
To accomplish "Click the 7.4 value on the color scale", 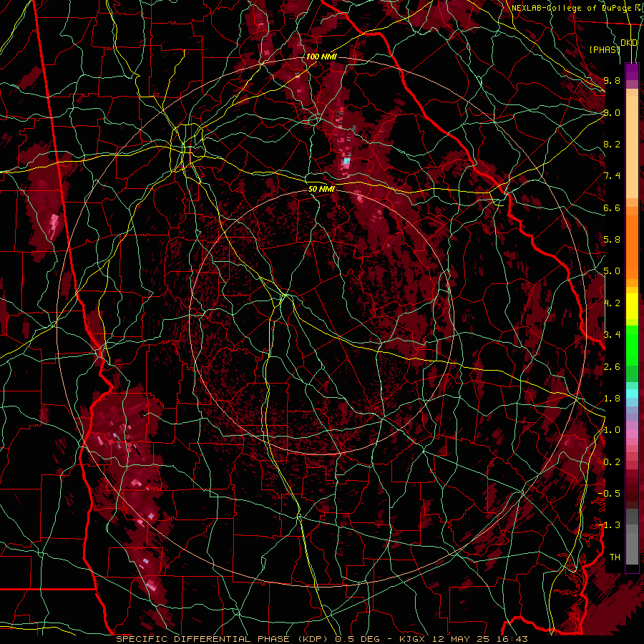I will [x=612, y=176].
